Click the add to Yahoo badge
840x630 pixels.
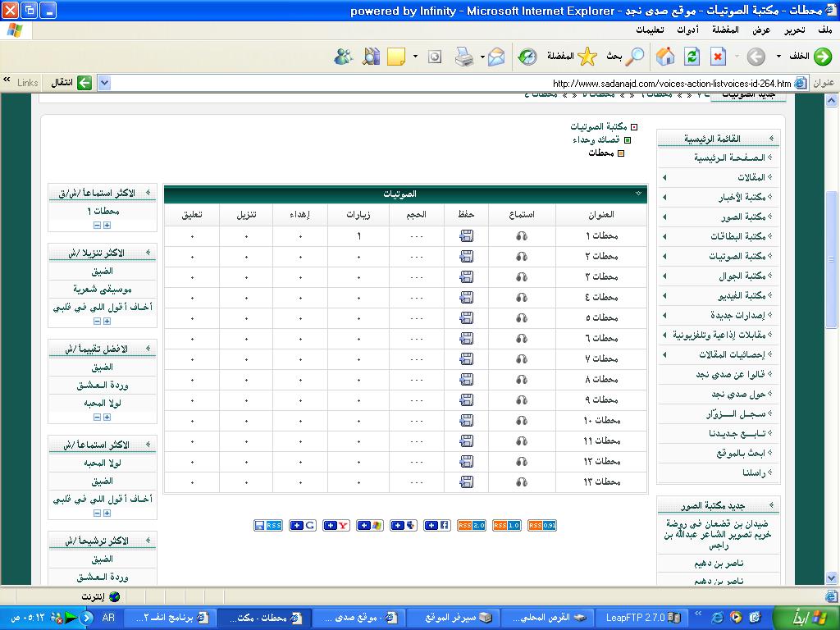[336, 525]
